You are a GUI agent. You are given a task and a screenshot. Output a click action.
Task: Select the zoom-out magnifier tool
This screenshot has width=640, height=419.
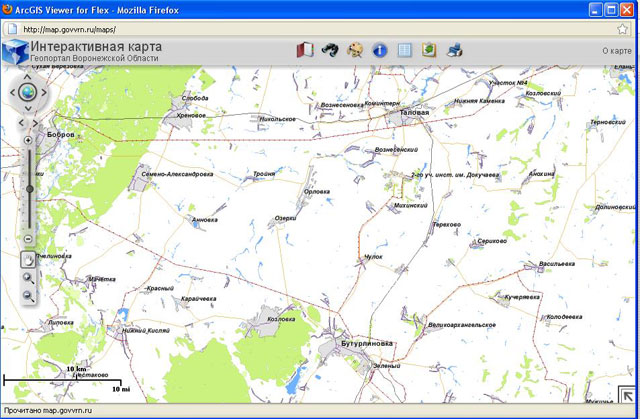(x=28, y=297)
